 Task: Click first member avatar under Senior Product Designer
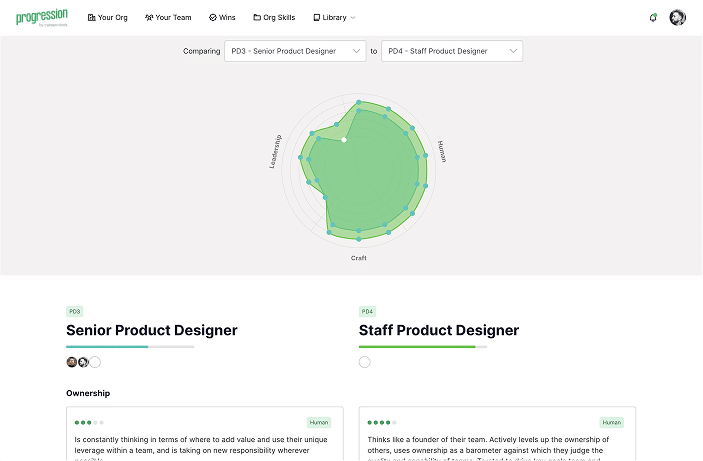point(72,362)
